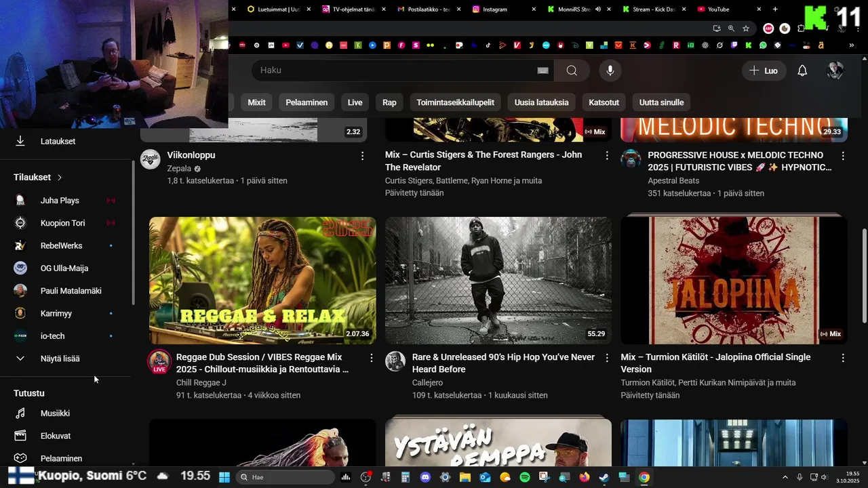Open options menu for Progressive House video

pos(843,156)
